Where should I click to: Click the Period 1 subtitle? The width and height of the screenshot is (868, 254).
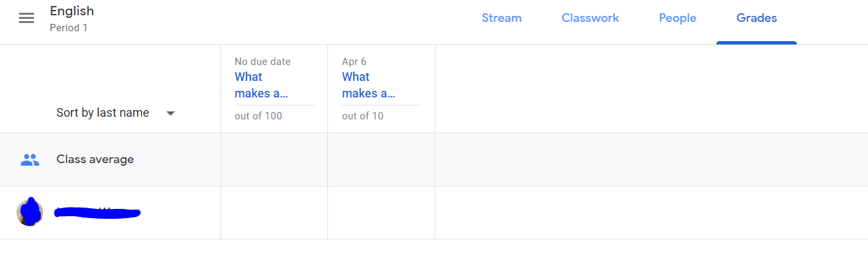pyautogui.click(x=68, y=28)
